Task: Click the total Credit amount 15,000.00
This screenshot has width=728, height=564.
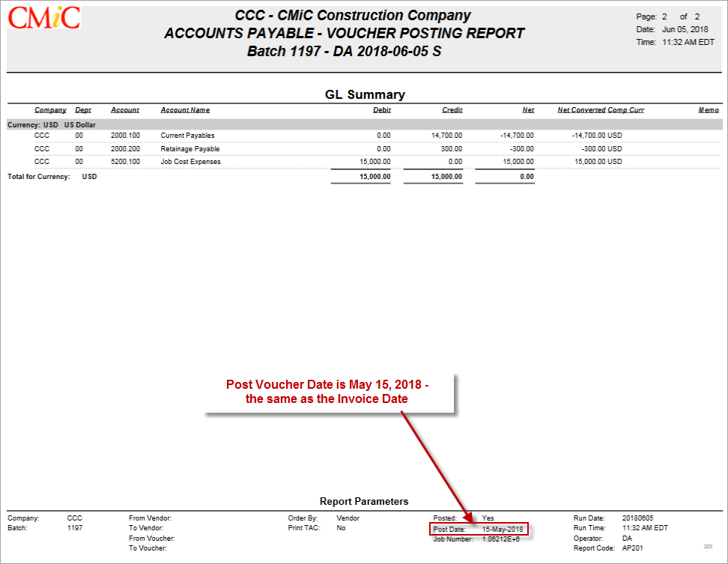Action: click(x=446, y=177)
